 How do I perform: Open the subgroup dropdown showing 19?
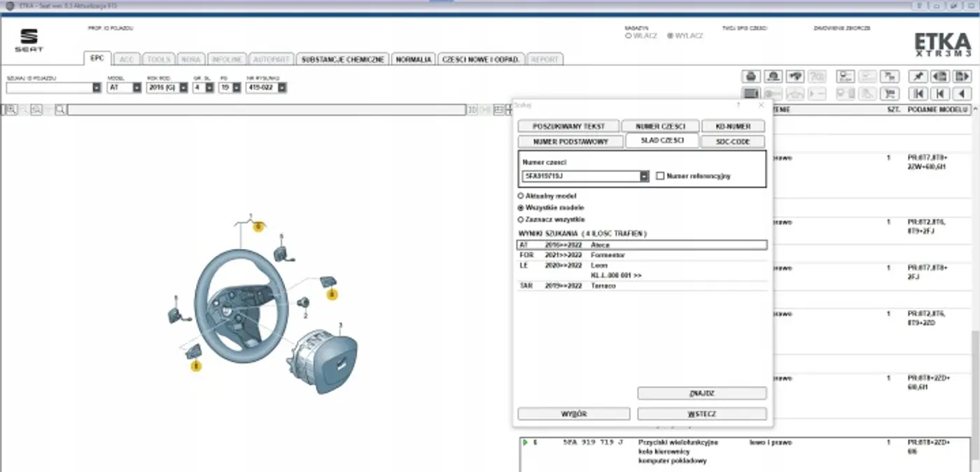(237, 88)
